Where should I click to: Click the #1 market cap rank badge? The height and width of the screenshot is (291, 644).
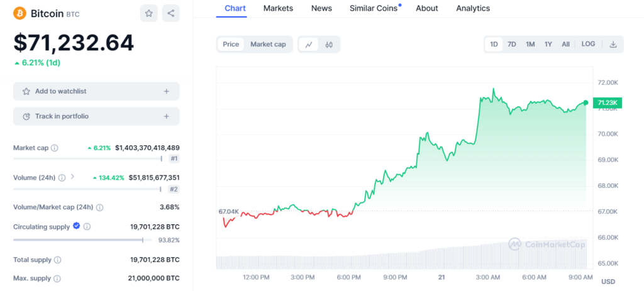(x=174, y=159)
